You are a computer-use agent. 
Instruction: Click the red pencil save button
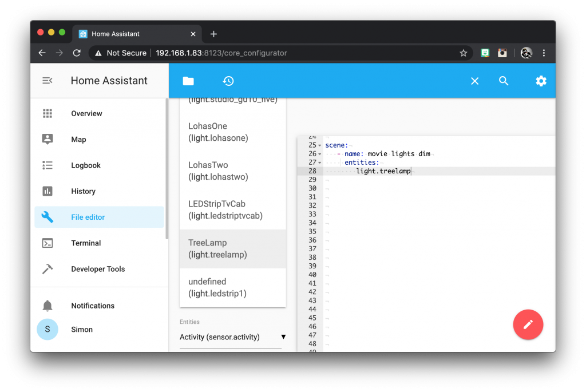pyautogui.click(x=528, y=324)
